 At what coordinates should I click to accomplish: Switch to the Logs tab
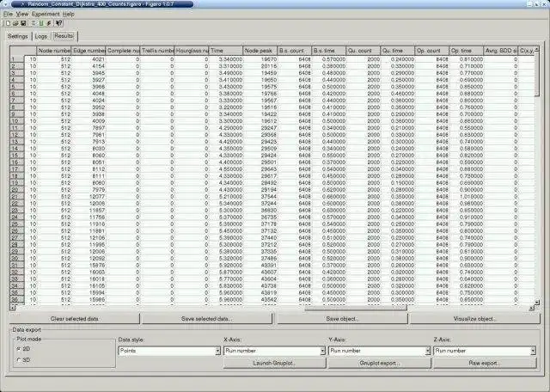[41, 36]
